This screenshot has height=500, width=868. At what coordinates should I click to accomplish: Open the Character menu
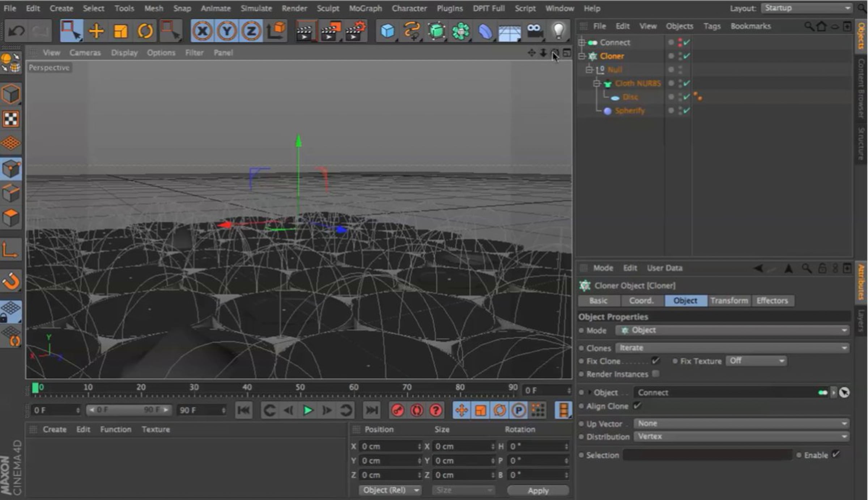[x=409, y=8]
